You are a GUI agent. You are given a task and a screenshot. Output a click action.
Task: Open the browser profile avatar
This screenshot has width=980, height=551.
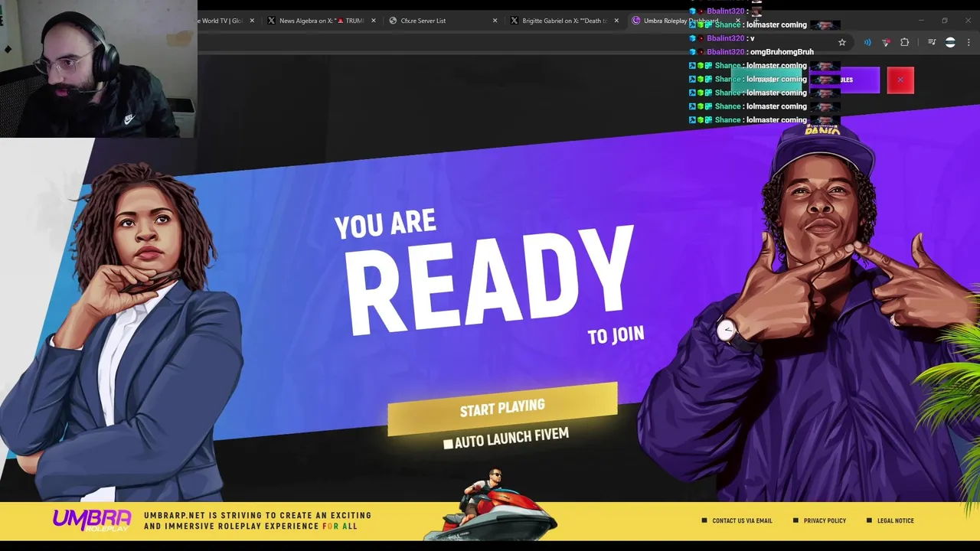point(950,43)
